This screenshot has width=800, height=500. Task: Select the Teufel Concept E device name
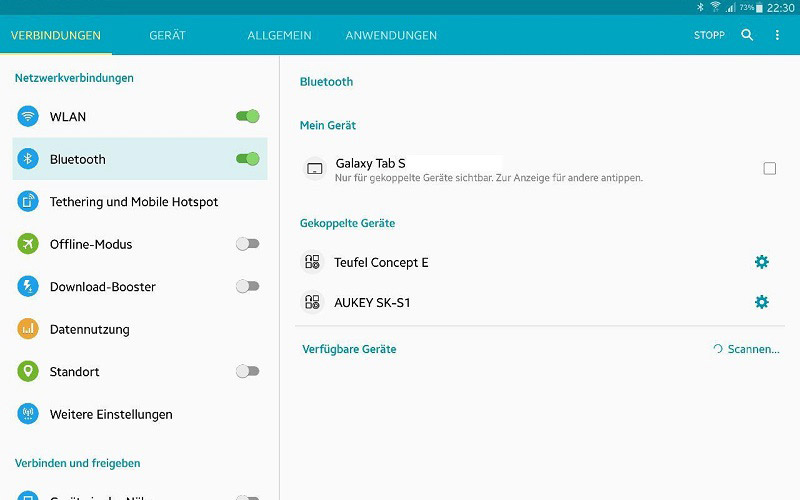[x=381, y=262]
